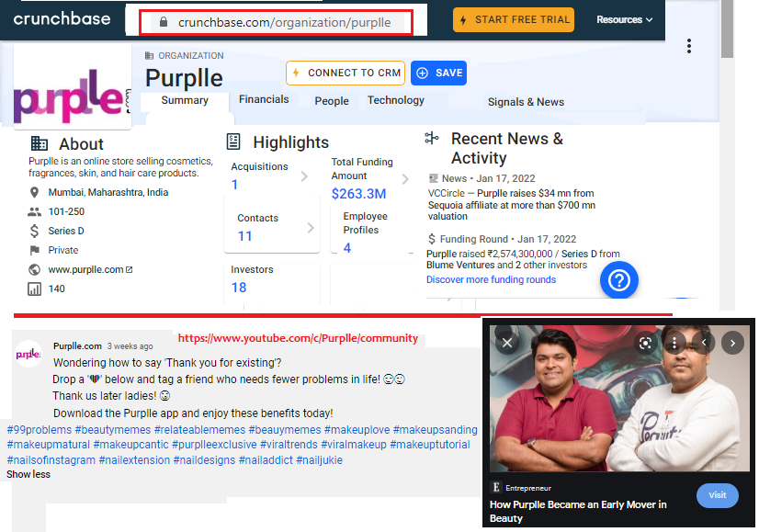Close the image preview panel
The width and height of the screenshot is (759, 532).
point(507,343)
